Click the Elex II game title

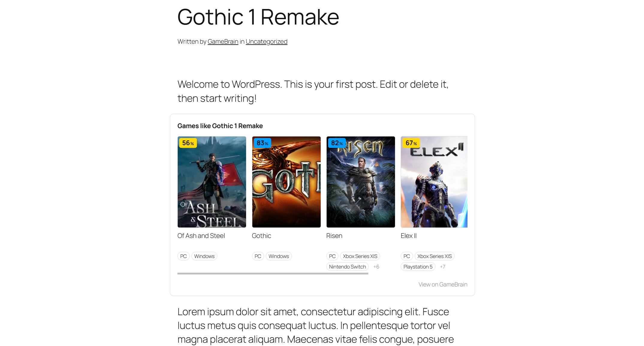click(x=408, y=236)
